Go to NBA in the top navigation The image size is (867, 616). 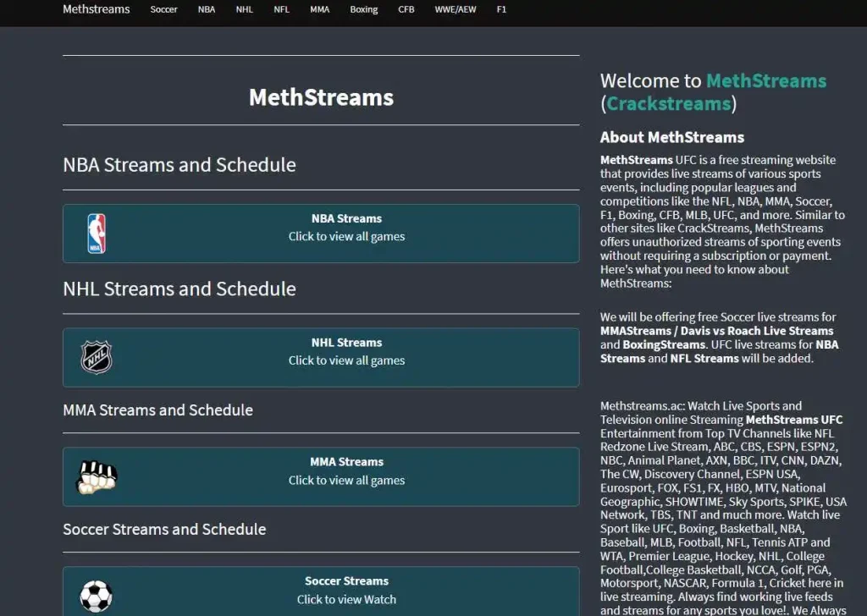(x=207, y=10)
